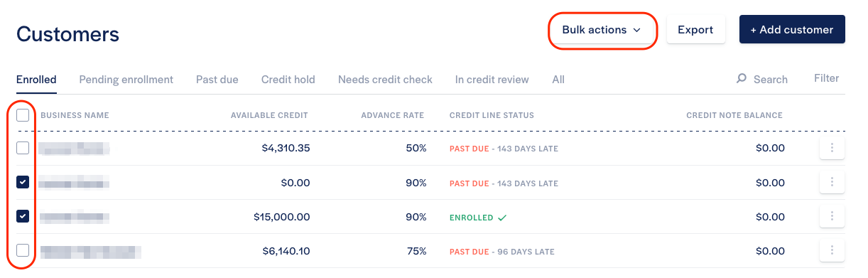Click the magnifying glass search icon
868x278 pixels.
(x=742, y=79)
